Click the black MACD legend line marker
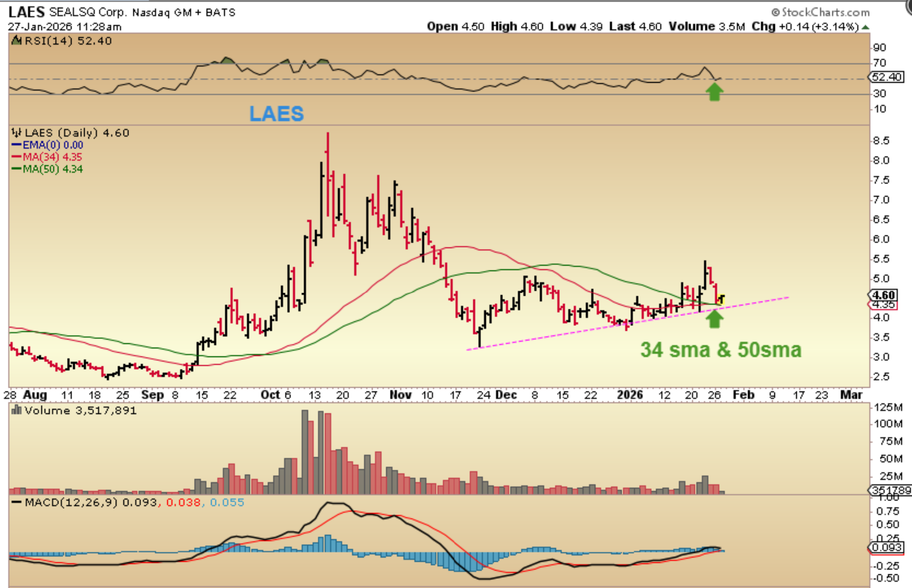 [17, 502]
